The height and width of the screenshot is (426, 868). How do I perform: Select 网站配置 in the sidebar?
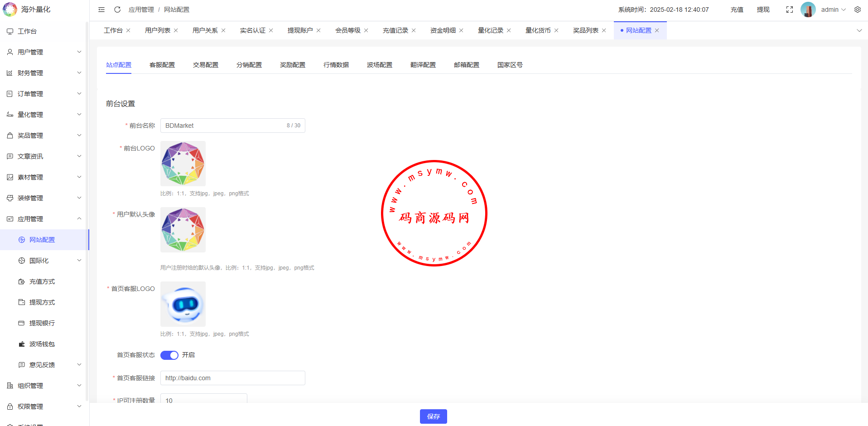[x=44, y=240]
